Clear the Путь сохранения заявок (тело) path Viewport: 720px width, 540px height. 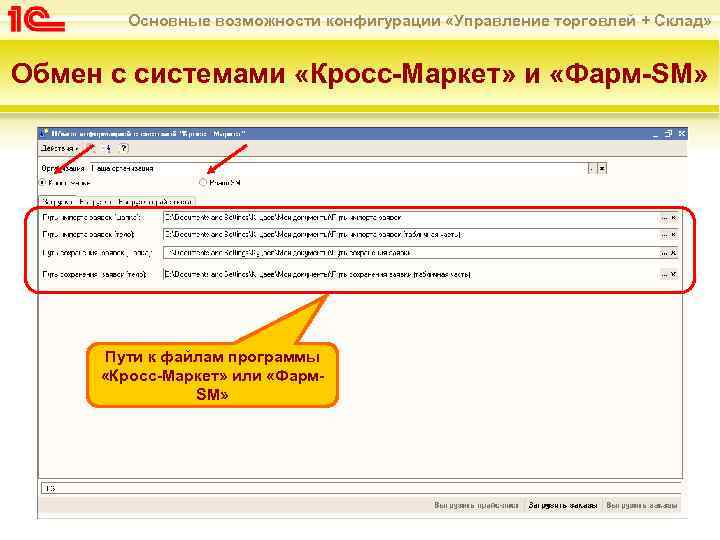pos(674,274)
